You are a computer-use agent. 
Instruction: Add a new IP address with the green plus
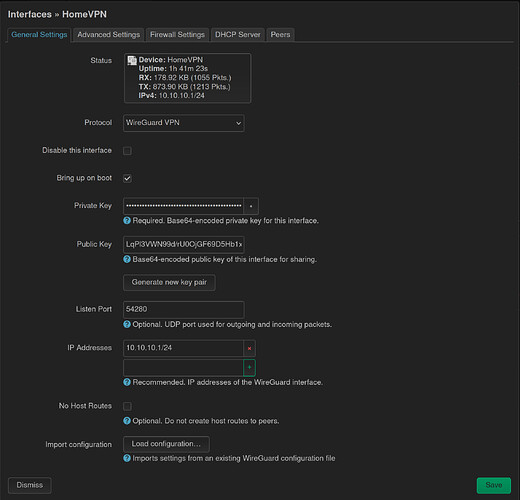pos(249,367)
